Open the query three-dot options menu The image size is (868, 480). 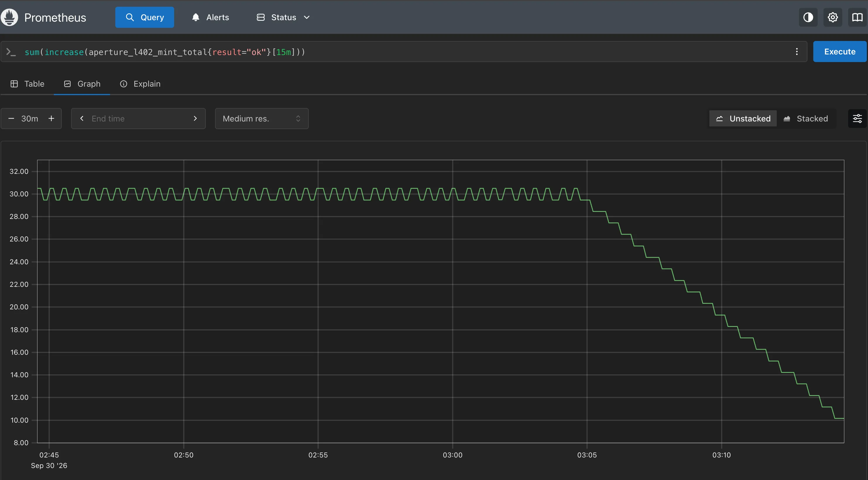tap(797, 52)
